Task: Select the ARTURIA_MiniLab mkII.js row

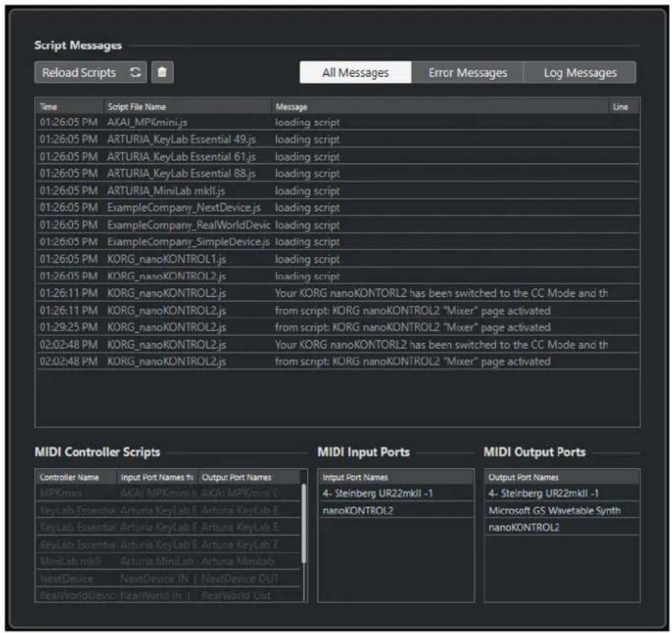Action: pos(337,191)
